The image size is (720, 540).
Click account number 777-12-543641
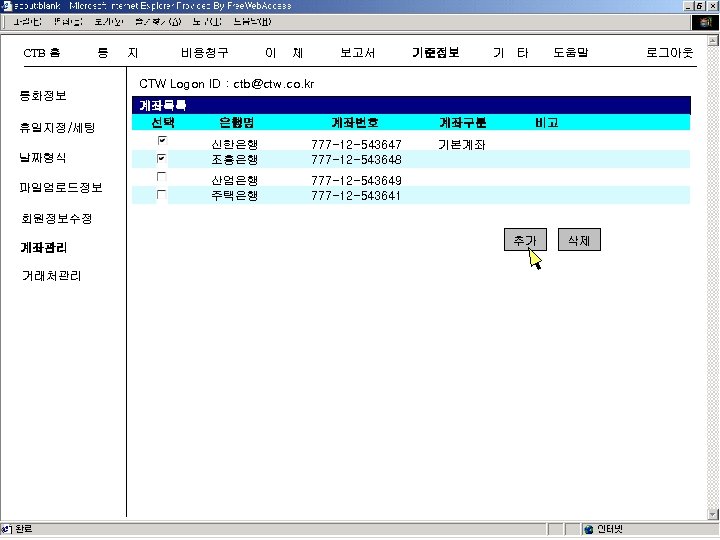356,196
